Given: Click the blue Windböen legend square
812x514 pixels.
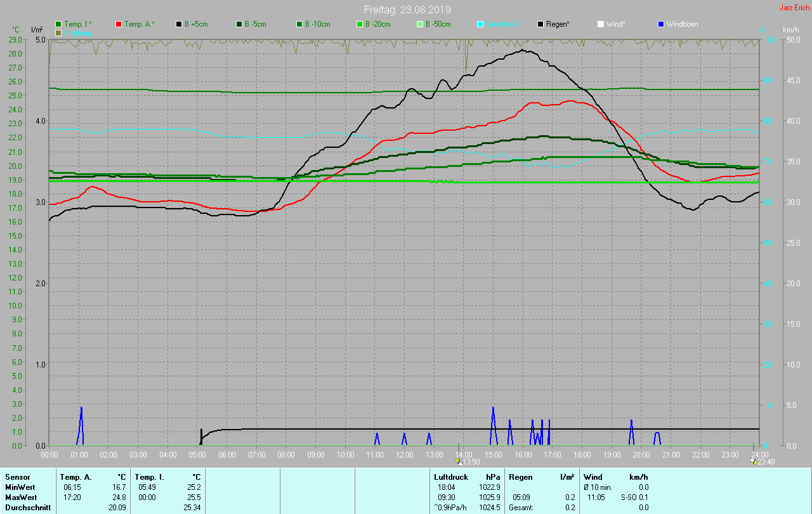Looking at the screenshot, I should point(661,24).
